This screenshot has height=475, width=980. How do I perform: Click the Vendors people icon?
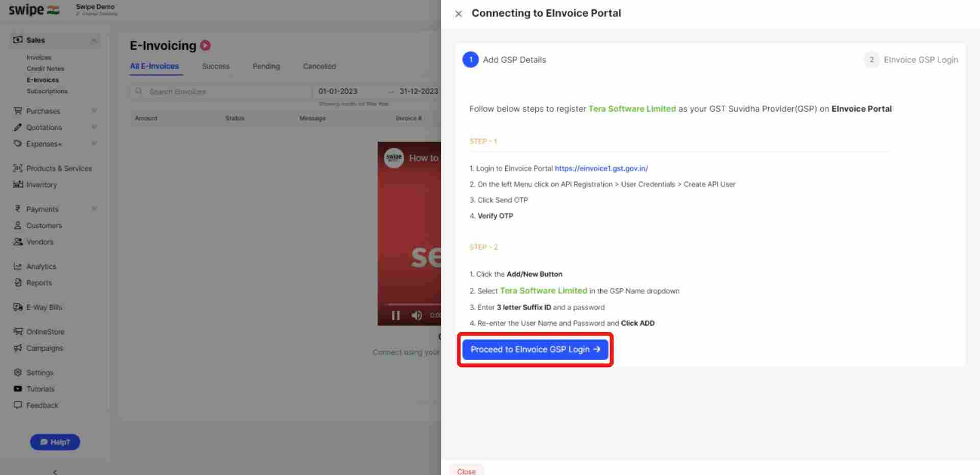pos(18,242)
